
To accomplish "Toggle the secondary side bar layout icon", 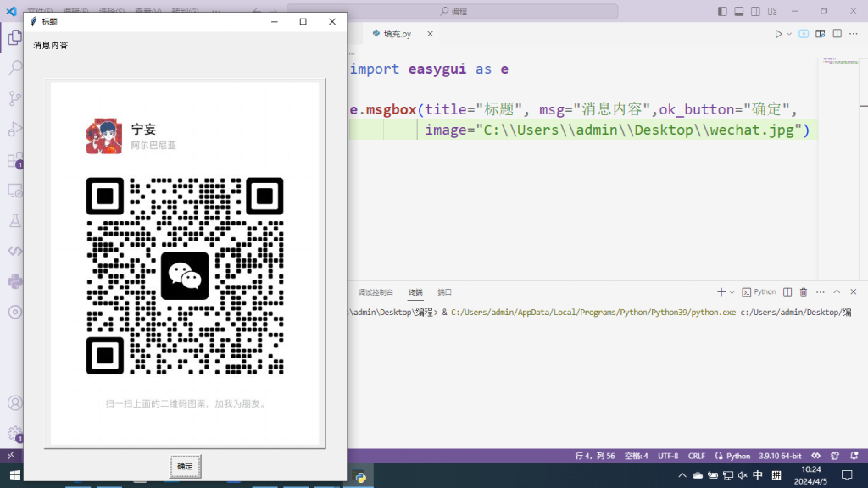I will point(755,12).
